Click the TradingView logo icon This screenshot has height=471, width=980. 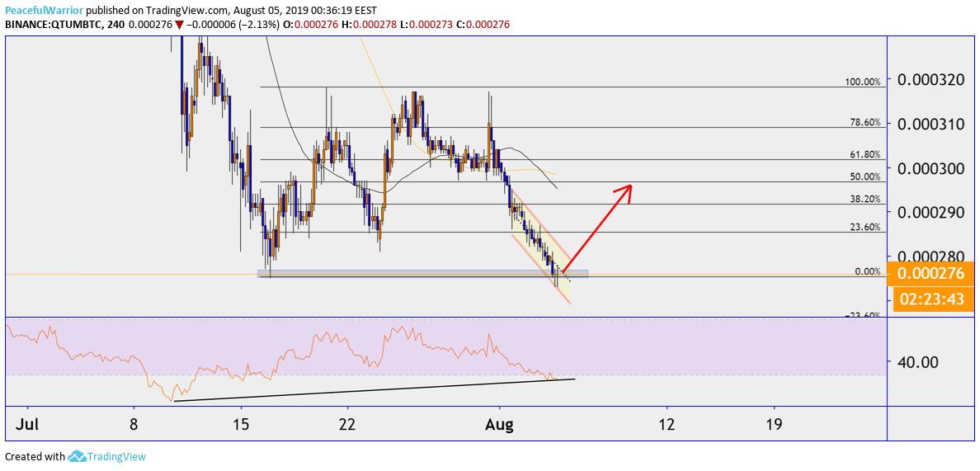(x=76, y=457)
